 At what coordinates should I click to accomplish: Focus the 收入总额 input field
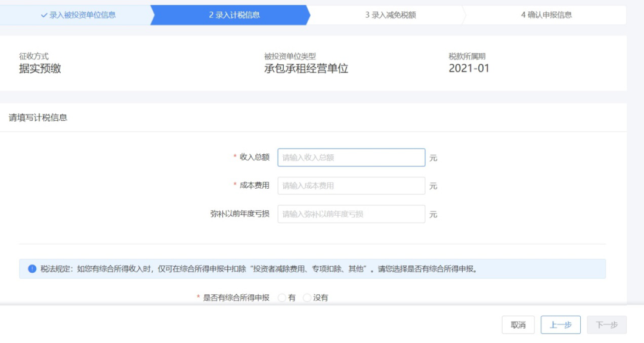click(x=351, y=158)
